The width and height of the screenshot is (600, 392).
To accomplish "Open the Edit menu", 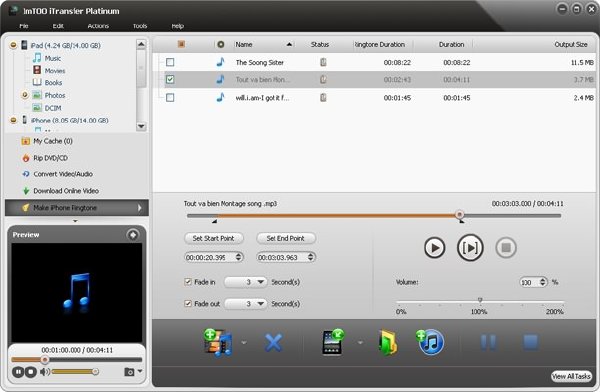I will coord(58,26).
